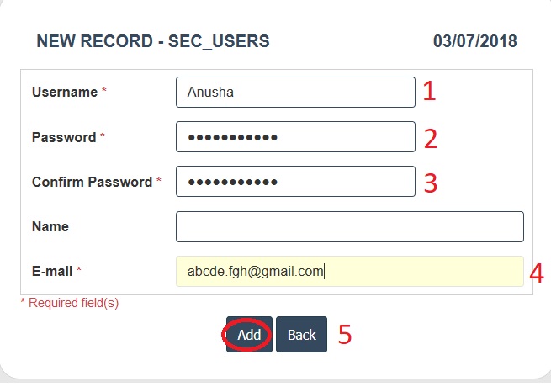Click the NEW RECORD - SEC_USERS heading
551x392 pixels.
pos(153,40)
